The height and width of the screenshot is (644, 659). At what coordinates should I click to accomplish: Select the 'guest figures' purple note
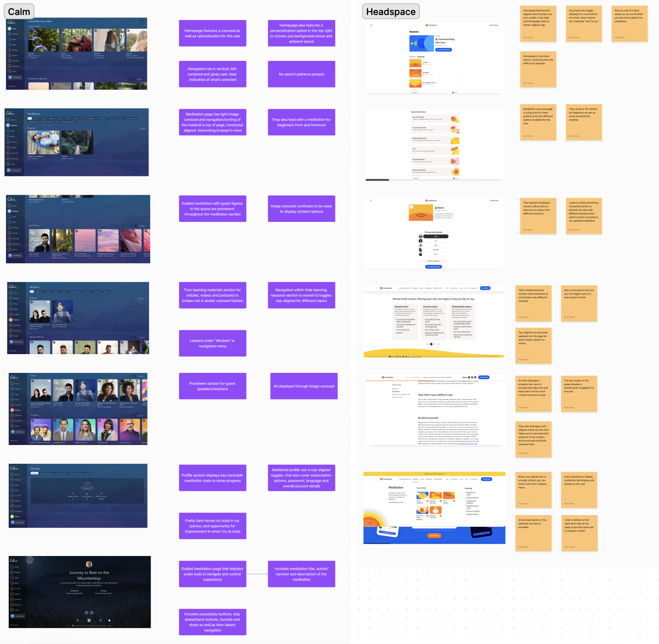pyautogui.click(x=213, y=209)
